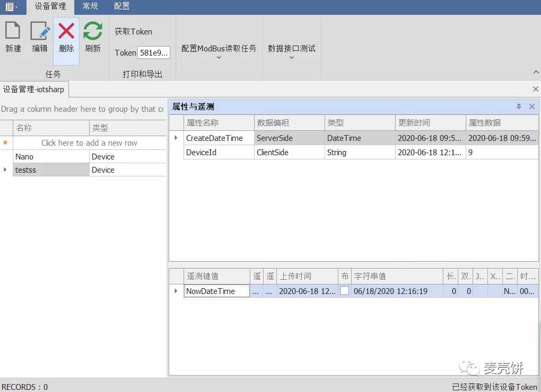The image size is (541, 392).
Task: Click 'Click here to add a new row'
Action: click(x=89, y=142)
